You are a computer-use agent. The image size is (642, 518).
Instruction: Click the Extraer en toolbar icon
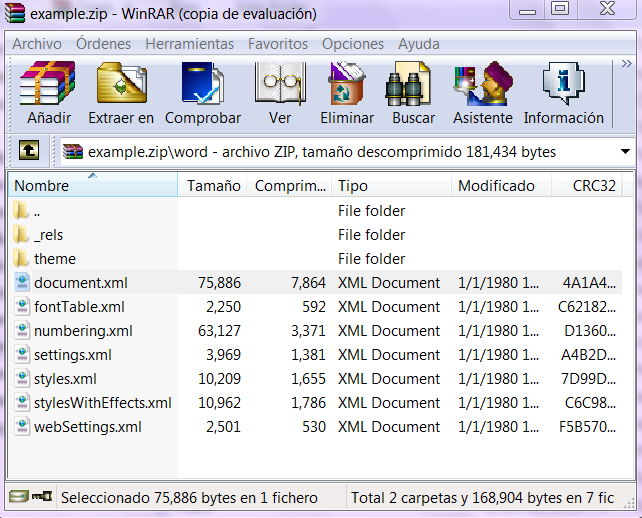(122, 83)
